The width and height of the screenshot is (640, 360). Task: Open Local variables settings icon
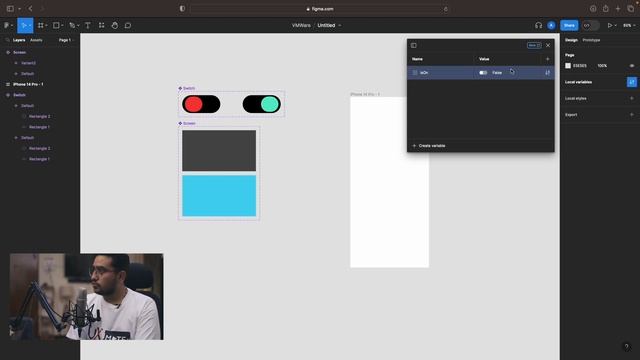coord(631,82)
